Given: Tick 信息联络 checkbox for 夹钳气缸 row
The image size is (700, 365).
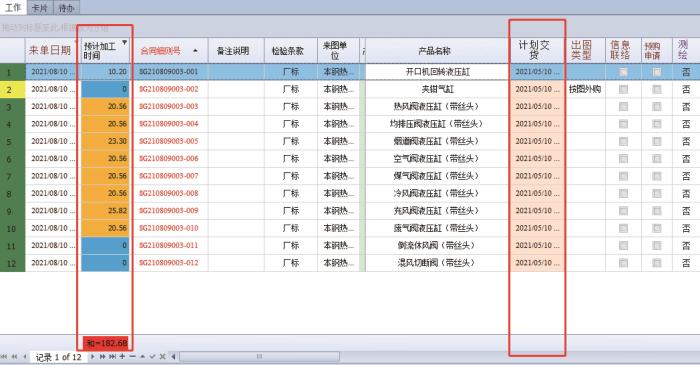Looking at the screenshot, I should 623,89.
